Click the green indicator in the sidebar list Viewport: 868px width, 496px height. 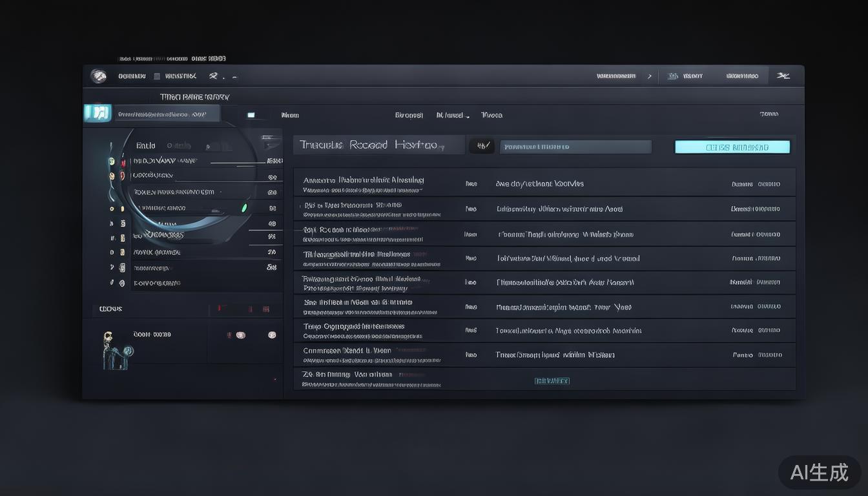pos(243,208)
